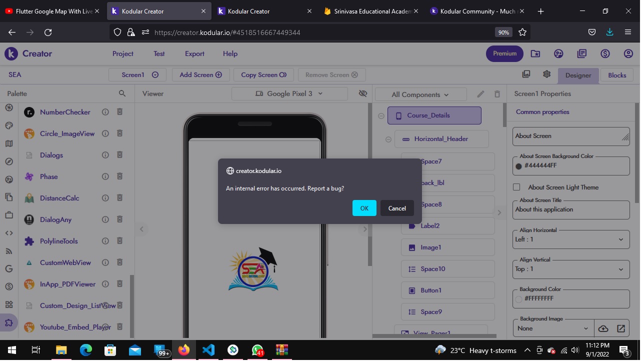
Task: Open the Align Vertical dropdown
Action: [571, 269]
